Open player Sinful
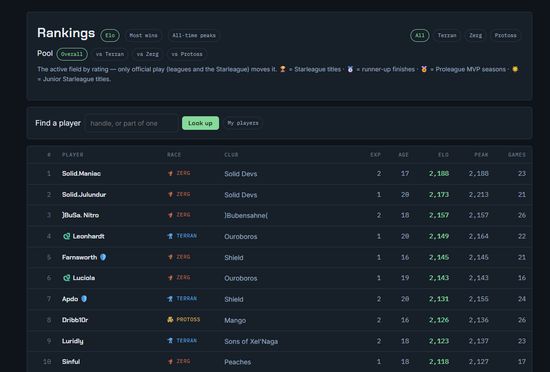 pos(71,362)
